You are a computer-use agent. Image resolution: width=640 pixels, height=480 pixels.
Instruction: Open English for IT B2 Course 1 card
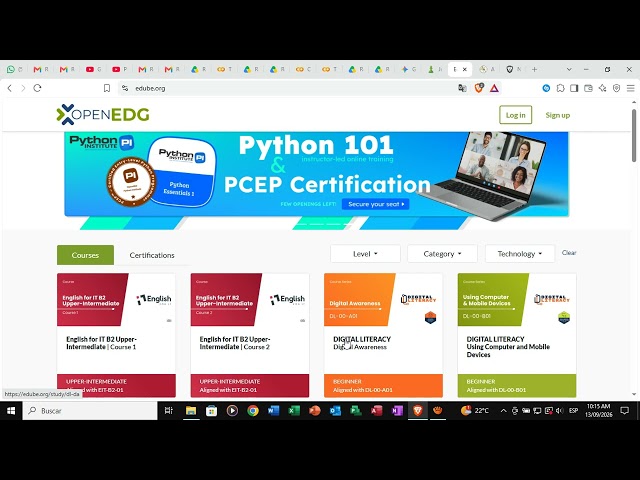click(x=116, y=335)
